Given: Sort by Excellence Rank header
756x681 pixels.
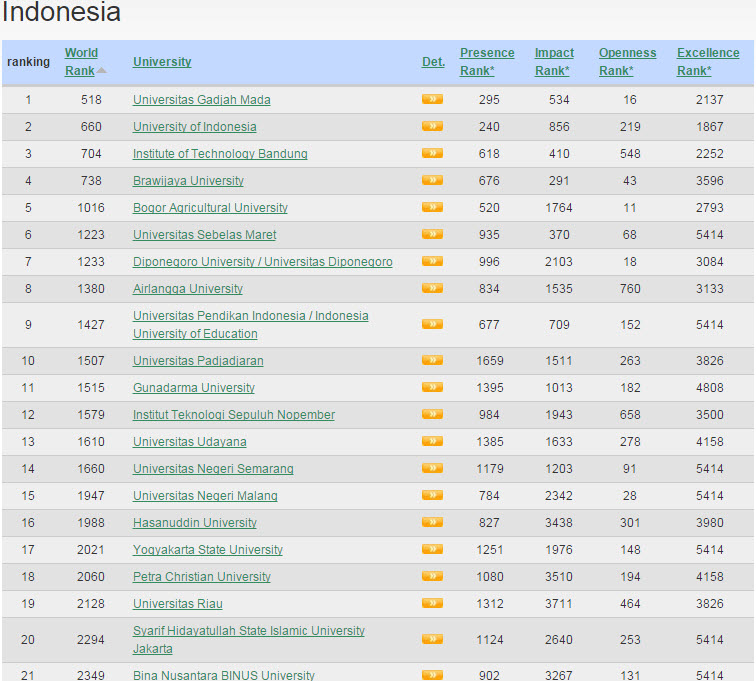Looking at the screenshot, I should (x=707, y=62).
